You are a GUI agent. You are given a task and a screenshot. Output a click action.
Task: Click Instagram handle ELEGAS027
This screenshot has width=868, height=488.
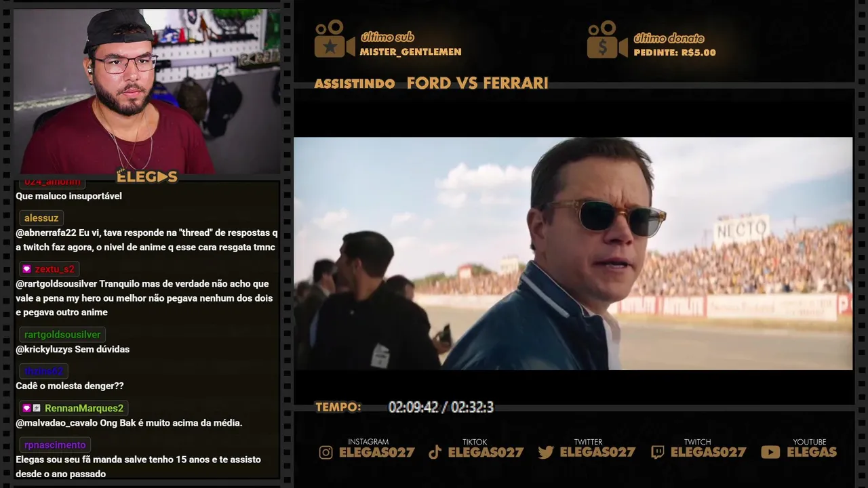[x=376, y=453]
